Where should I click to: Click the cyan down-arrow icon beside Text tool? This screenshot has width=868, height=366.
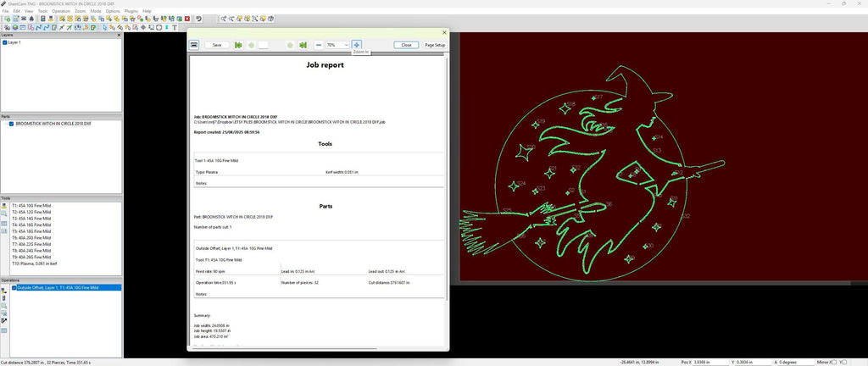(167, 27)
